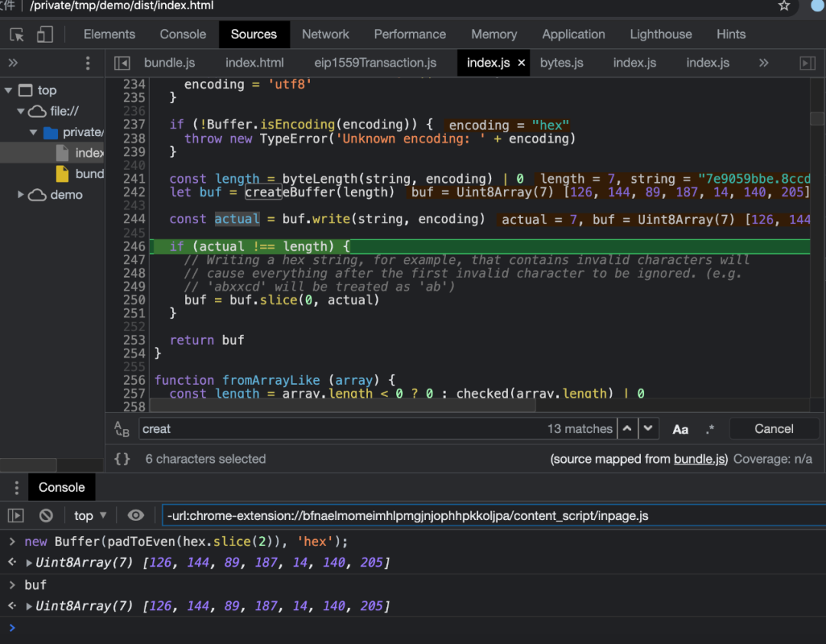
Task: Create live expression eye icon
Action: click(x=136, y=516)
